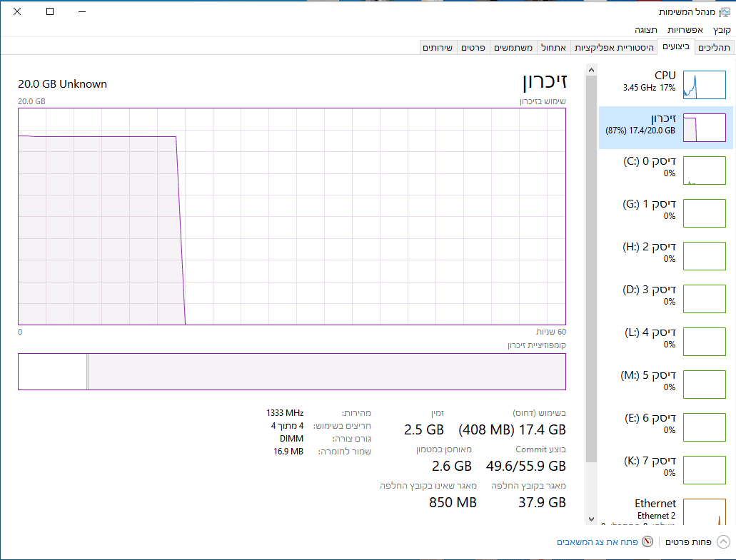Open the דיסק 6 (E:) graph
736x560 pixels.
704,427
